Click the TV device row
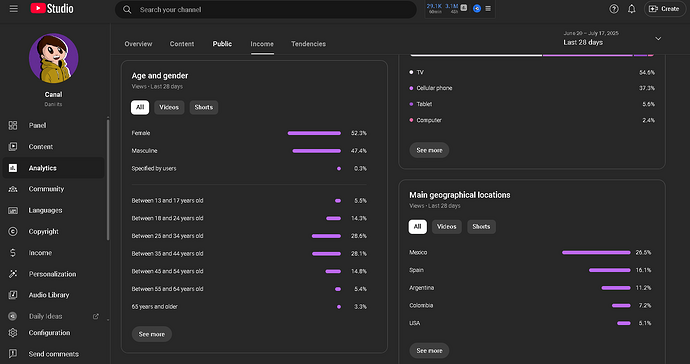Screen dimensions: 690x364 [532, 72]
